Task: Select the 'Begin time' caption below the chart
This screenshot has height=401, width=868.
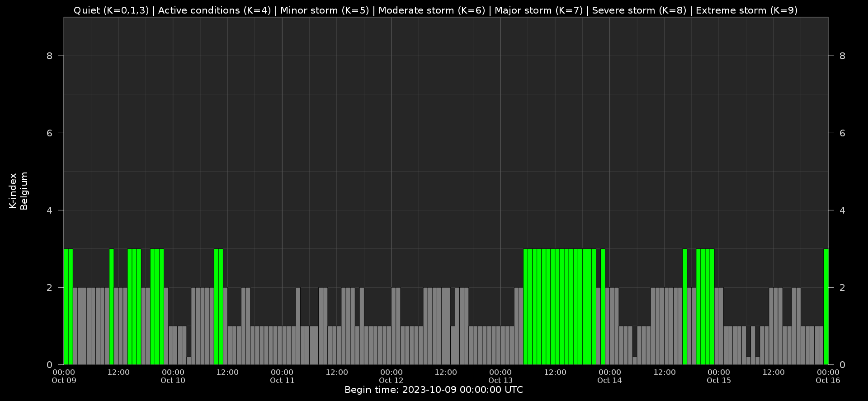Action: tap(434, 390)
